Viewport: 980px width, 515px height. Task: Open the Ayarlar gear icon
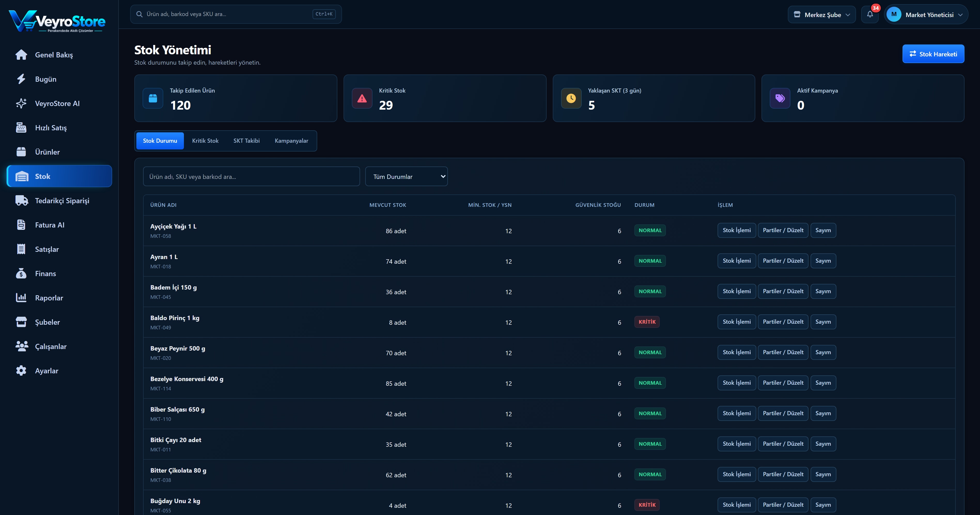21,371
